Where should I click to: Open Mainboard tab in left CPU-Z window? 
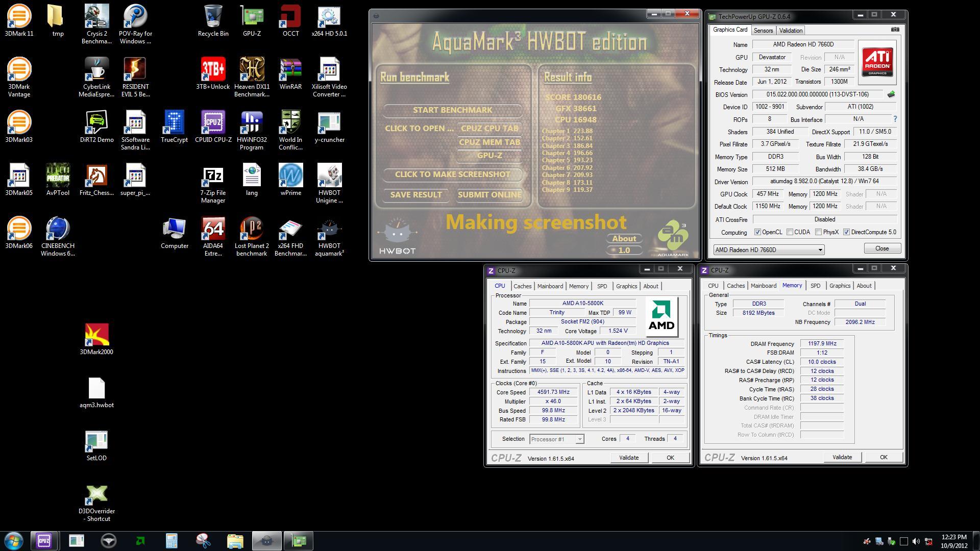pos(550,286)
